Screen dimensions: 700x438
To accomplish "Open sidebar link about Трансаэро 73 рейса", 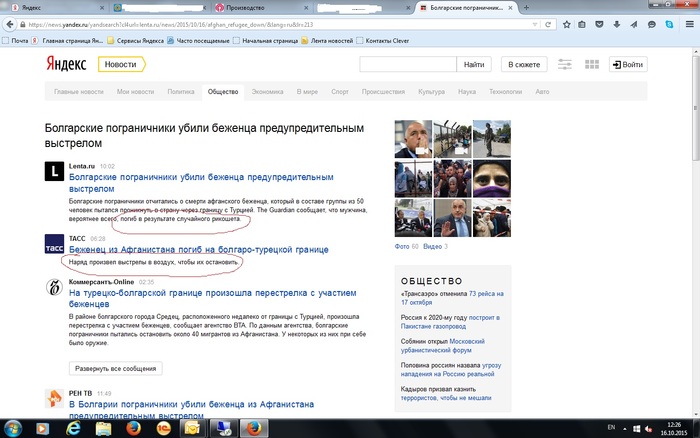I will click(x=452, y=298).
